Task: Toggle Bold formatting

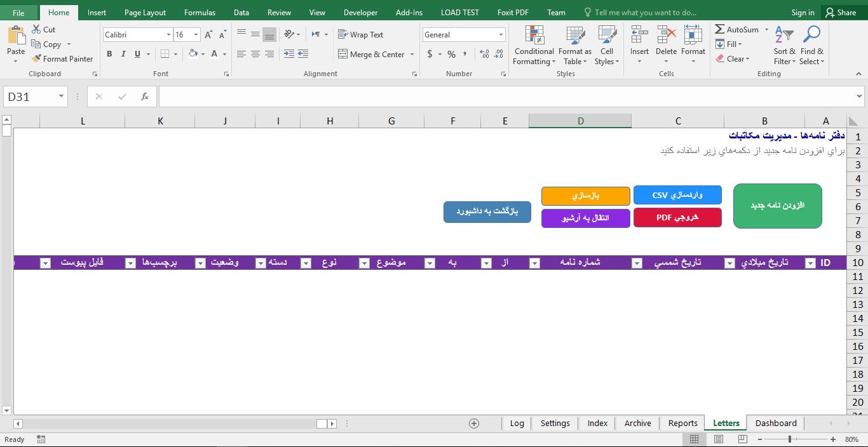Action: pyautogui.click(x=109, y=54)
